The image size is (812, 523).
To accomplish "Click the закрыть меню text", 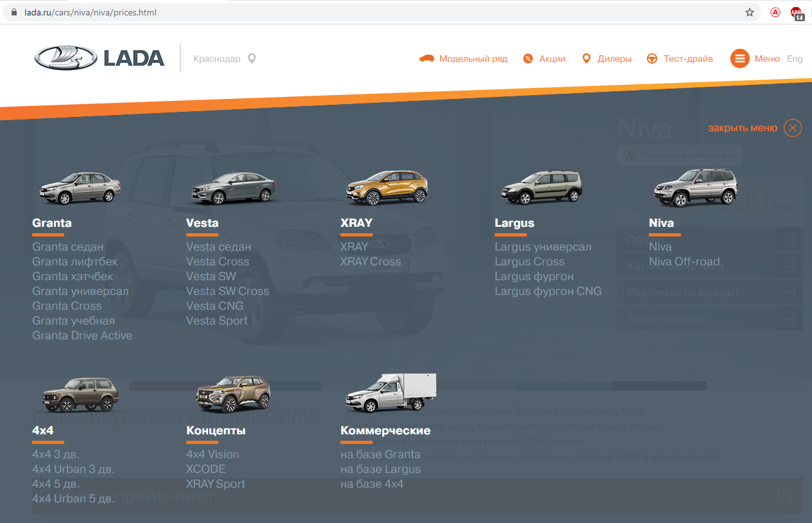I will 743,128.
